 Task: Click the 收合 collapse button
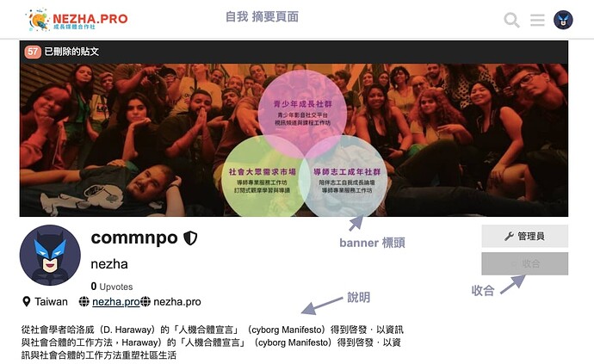pyautogui.click(x=524, y=263)
